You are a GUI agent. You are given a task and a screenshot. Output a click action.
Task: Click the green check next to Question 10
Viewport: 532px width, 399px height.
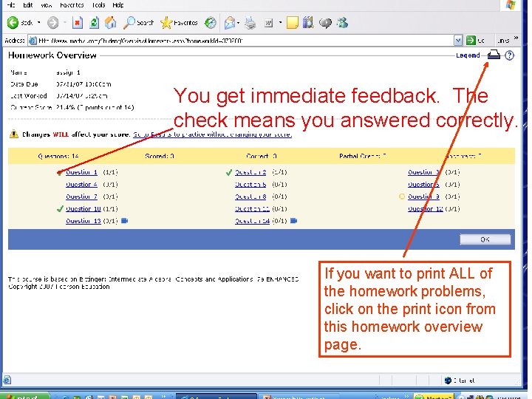tap(60, 209)
